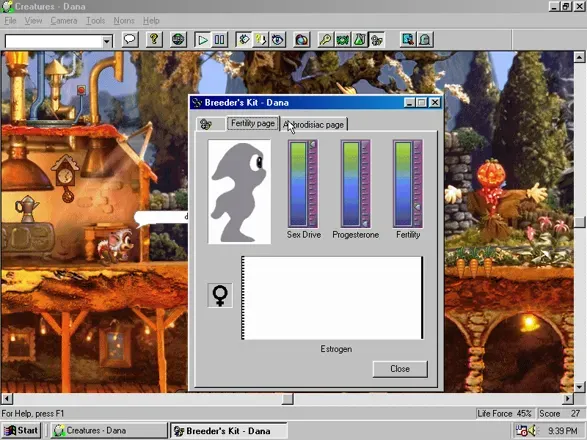Click the horizontal scrollbar right arrow
The width and height of the screenshot is (587, 440).
click(568, 398)
